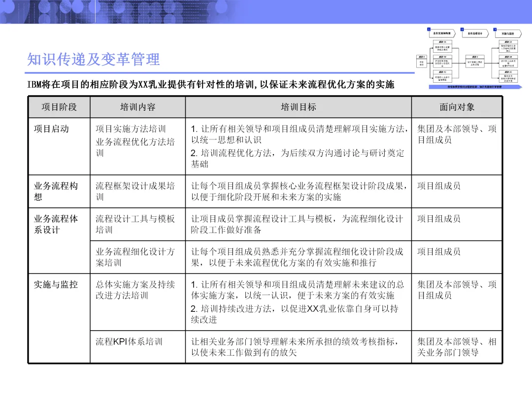Click the 业务流程优化方法培训 training content line
This screenshot has height=399, width=532.
tap(135, 147)
